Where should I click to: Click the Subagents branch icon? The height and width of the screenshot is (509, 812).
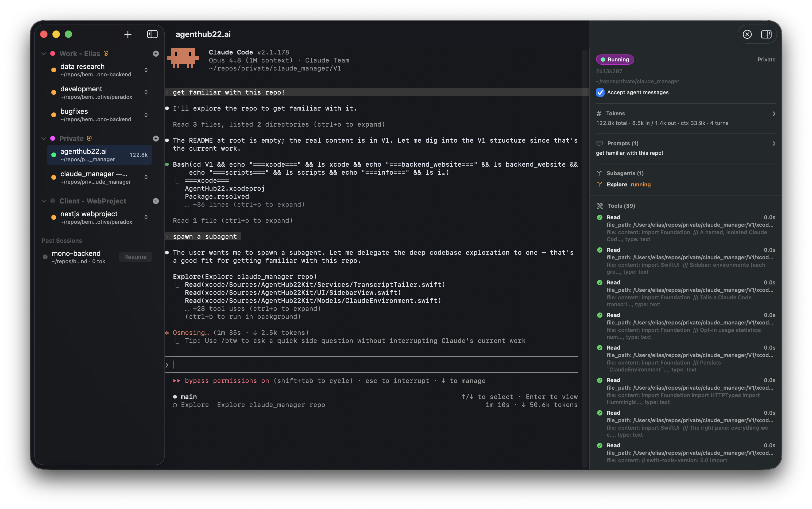(x=599, y=173)
